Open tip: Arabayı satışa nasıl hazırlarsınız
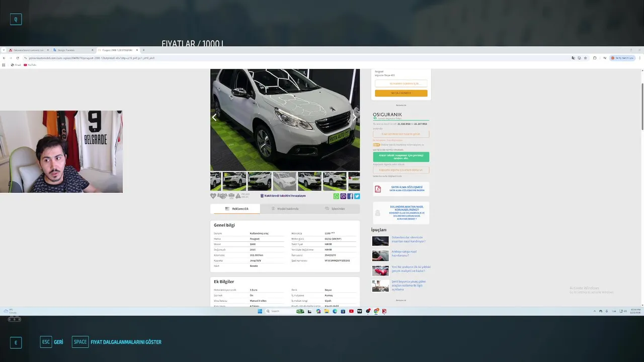Screen dimensions: 644x362 [404, 253]
